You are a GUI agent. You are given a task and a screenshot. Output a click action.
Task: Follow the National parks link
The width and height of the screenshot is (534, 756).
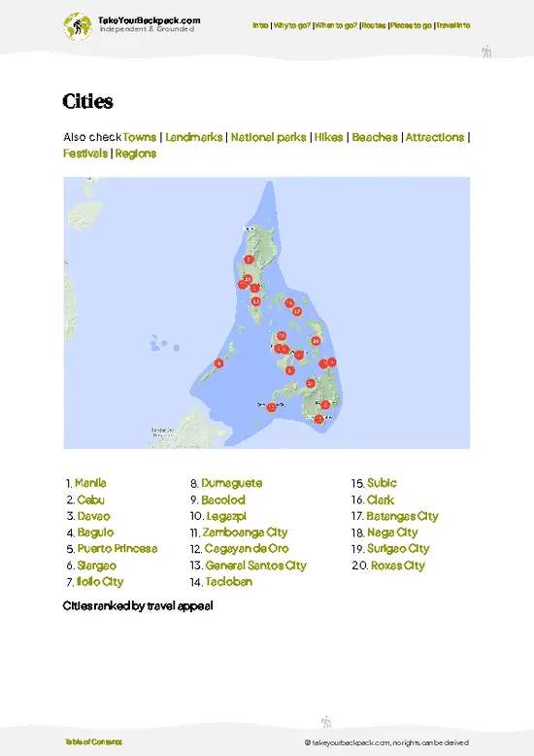268,137
